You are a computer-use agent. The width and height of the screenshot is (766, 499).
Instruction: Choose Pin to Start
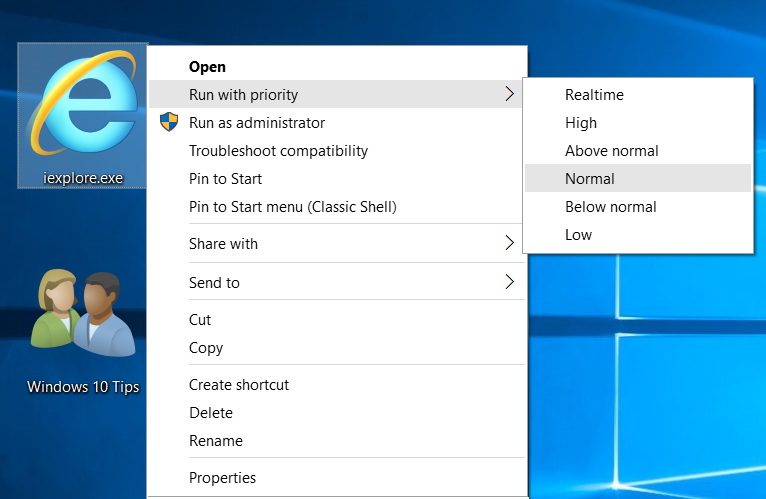coord(337,178)
